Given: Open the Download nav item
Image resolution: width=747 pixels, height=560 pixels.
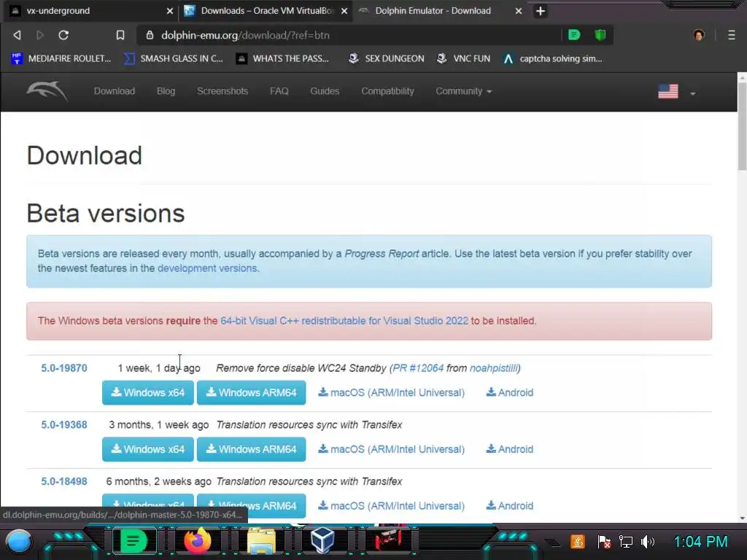Looking at the screenshot, I should [115, 91].
